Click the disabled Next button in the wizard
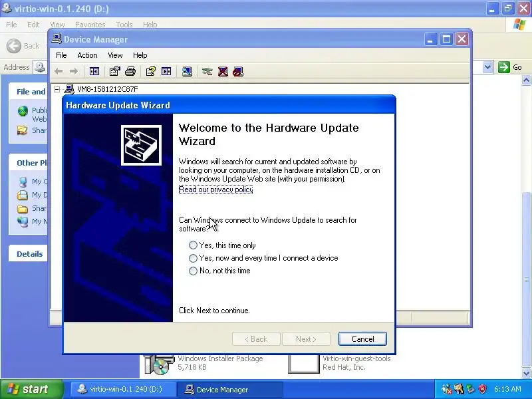The width and height of the screenshot is (532, 399). pyautogui.click(x=306, y=339)
